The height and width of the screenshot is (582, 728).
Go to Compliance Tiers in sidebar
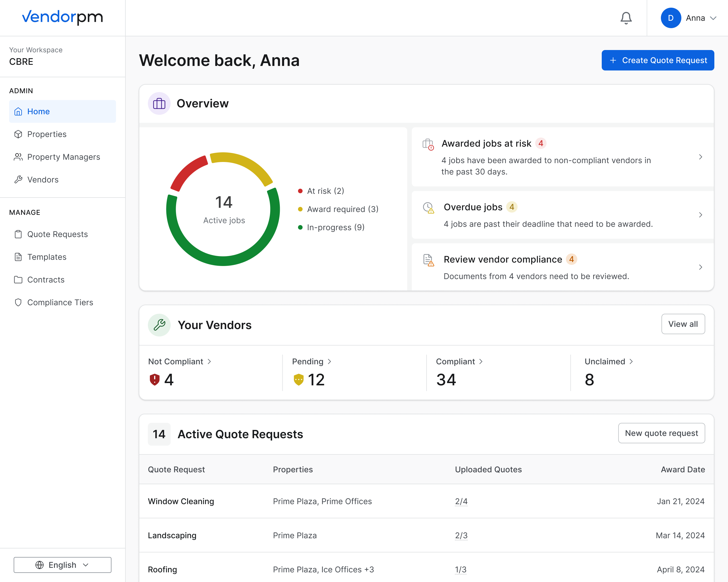tap(60, 302)
